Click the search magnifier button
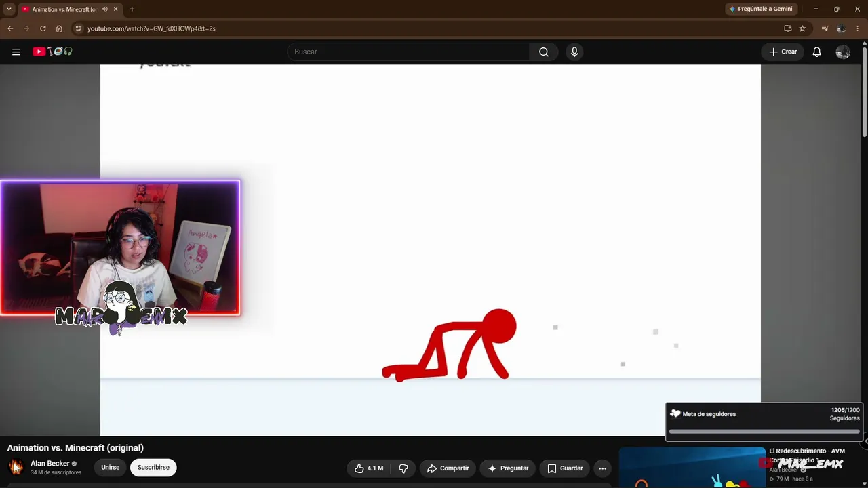The height and width of the screenshot is (488, 868). coord(544,52)
